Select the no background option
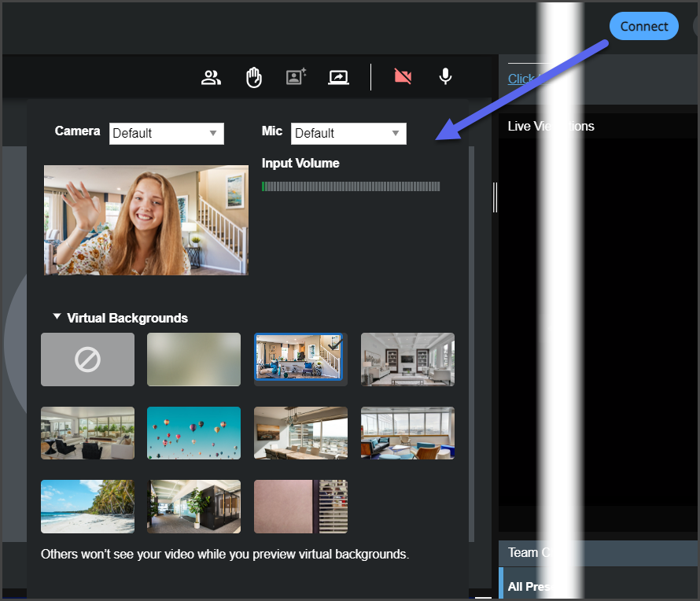Viewport: 700px width, 601px height. click(87, 359)
